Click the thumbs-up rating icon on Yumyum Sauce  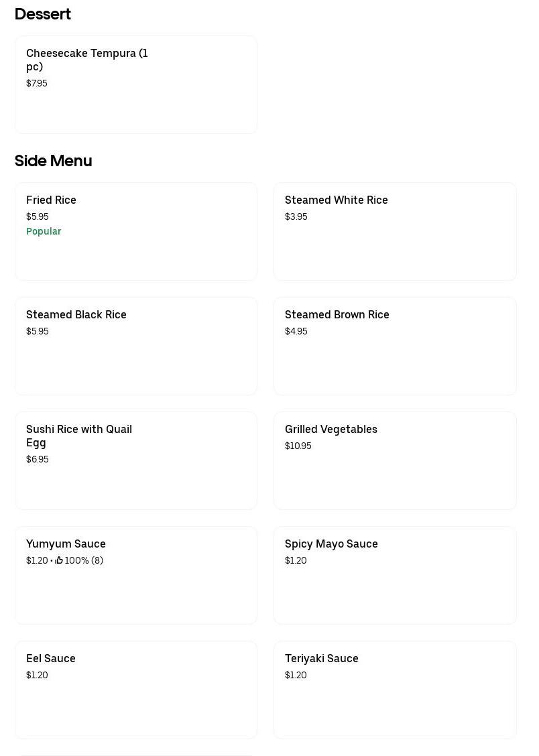coord(59,560)
